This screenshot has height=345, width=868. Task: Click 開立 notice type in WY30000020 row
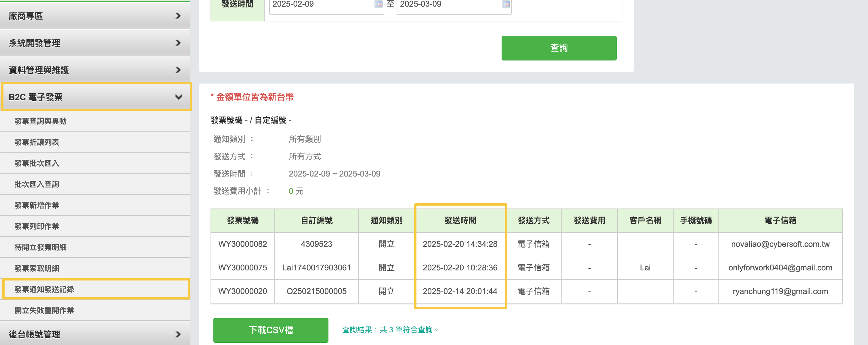[387, 291]
